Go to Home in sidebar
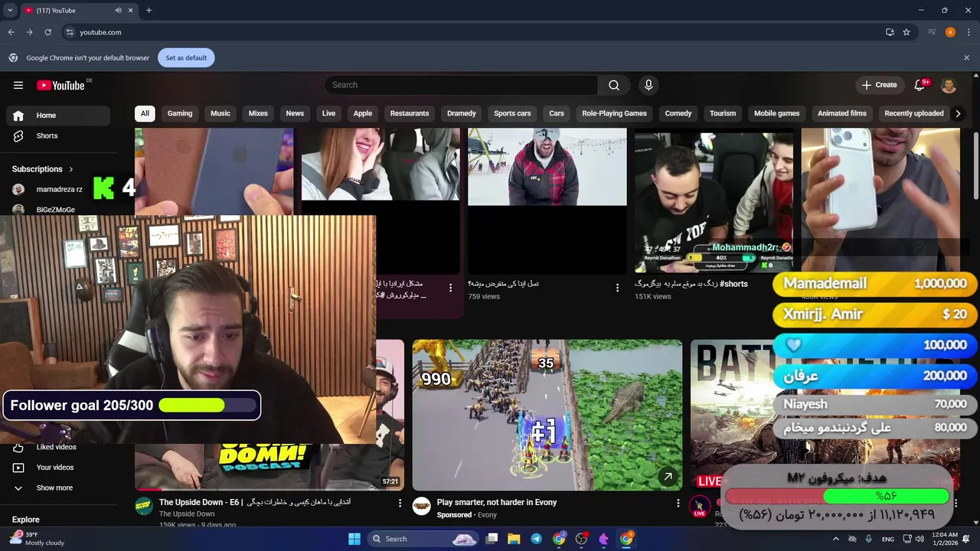Viewport: 980px width, 551px height. (x=58, y=116)
